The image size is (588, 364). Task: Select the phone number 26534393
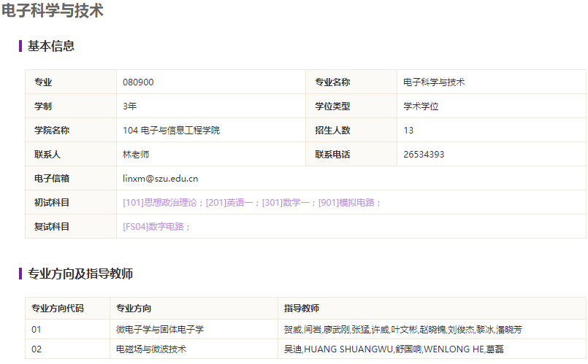pos(424,155)
